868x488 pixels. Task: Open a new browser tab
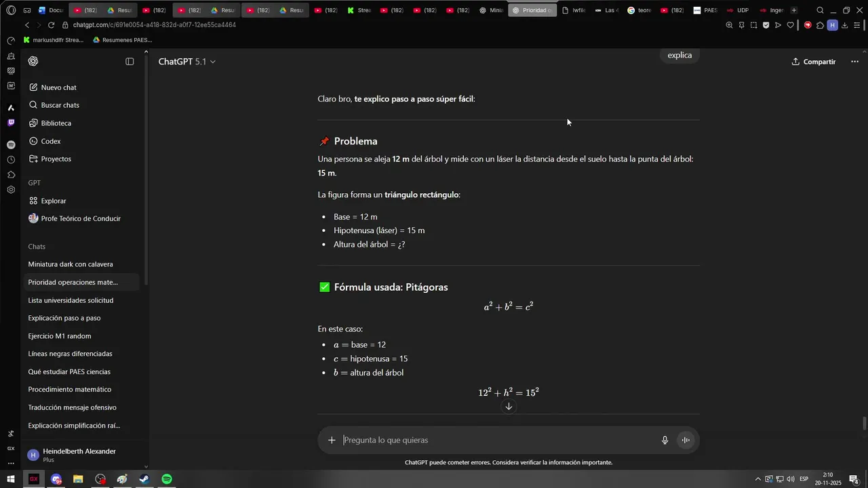point(794,10)
